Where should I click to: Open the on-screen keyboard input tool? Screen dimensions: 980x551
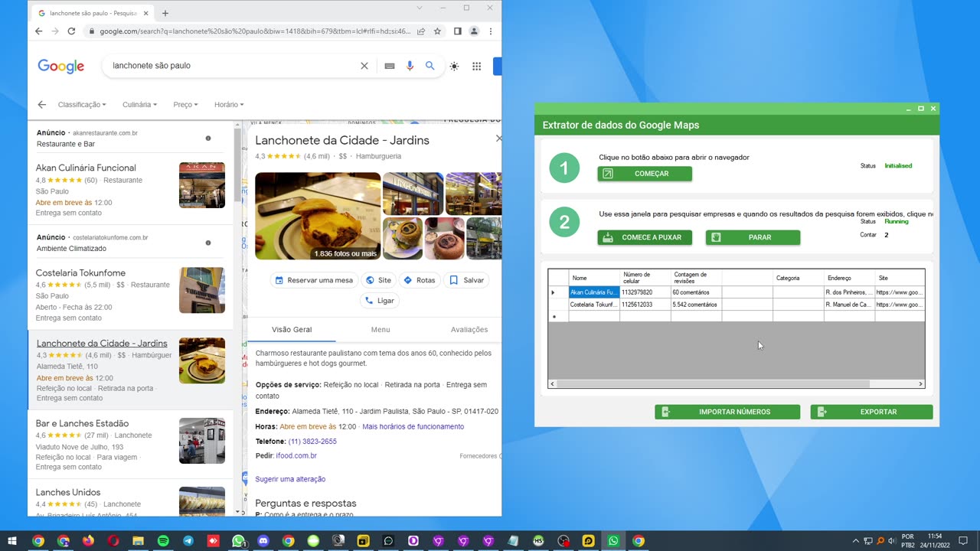390,66
